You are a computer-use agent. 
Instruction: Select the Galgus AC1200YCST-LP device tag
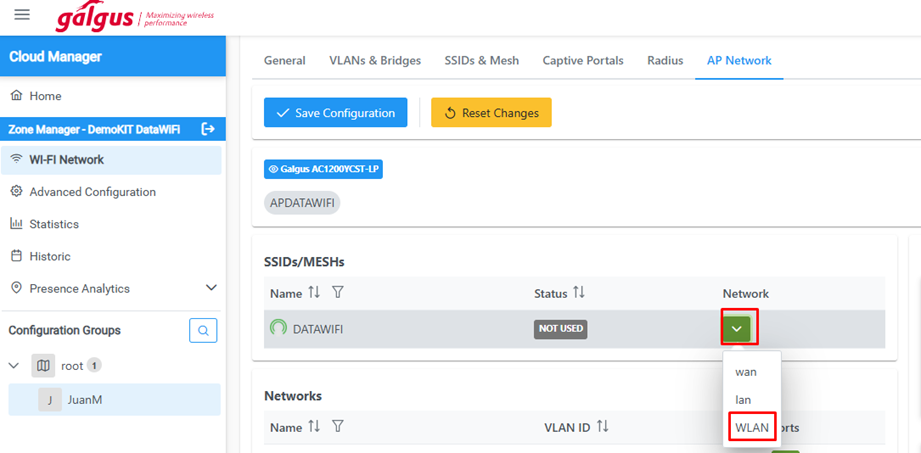[x=323, y=169]
